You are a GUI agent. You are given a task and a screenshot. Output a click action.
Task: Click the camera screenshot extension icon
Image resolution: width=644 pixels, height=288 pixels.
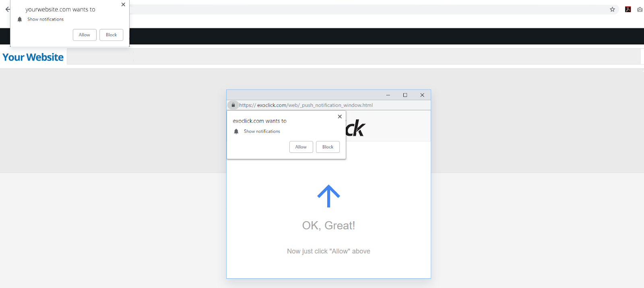(x=640, y=9)
